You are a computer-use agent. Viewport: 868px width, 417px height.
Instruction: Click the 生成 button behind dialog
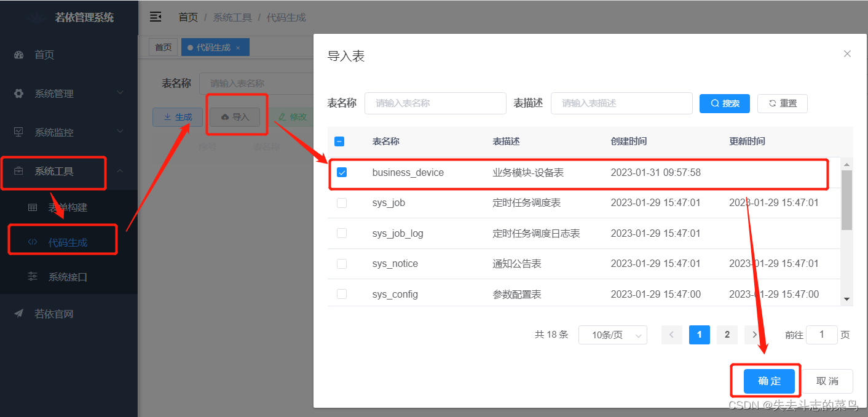tap(178, 117)
